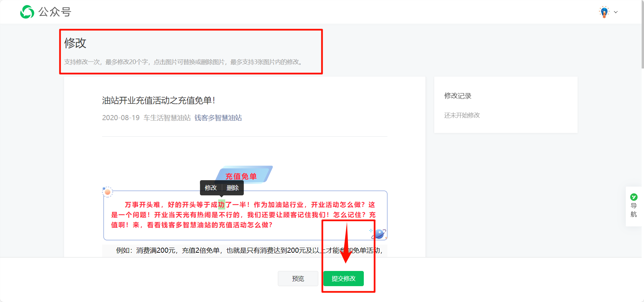644x302 pixels.
Task: Click the 公众号 header text
Action: click(x=55, y=12)
